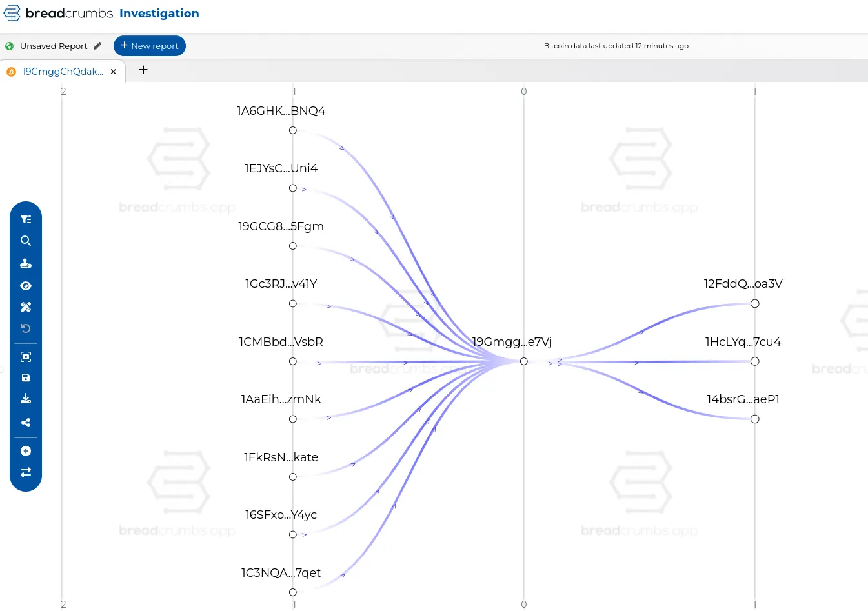Click the swap transactions arrows icon
The image size is (868, 611).
pyautogui.click(x=26, y=472)
